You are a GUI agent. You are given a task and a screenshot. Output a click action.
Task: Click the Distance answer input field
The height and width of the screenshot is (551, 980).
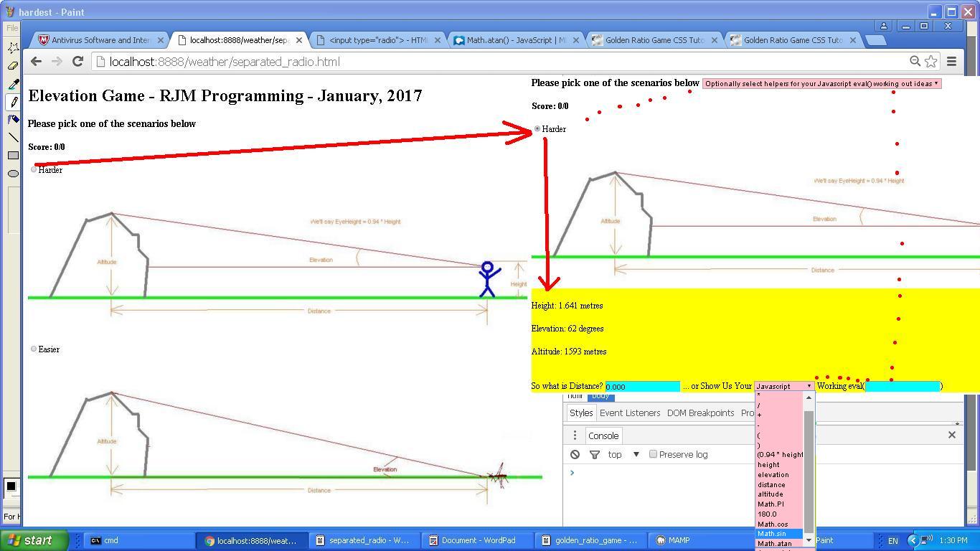pos(642,387)
